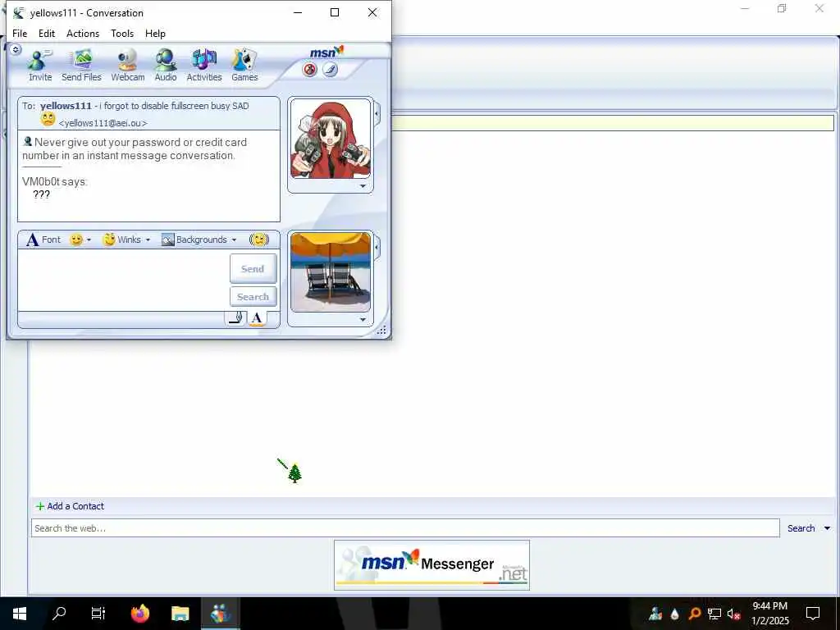Open File Explorer from the taskbar
The height and width of the screenshot is (630, 840).
(180, 614)
